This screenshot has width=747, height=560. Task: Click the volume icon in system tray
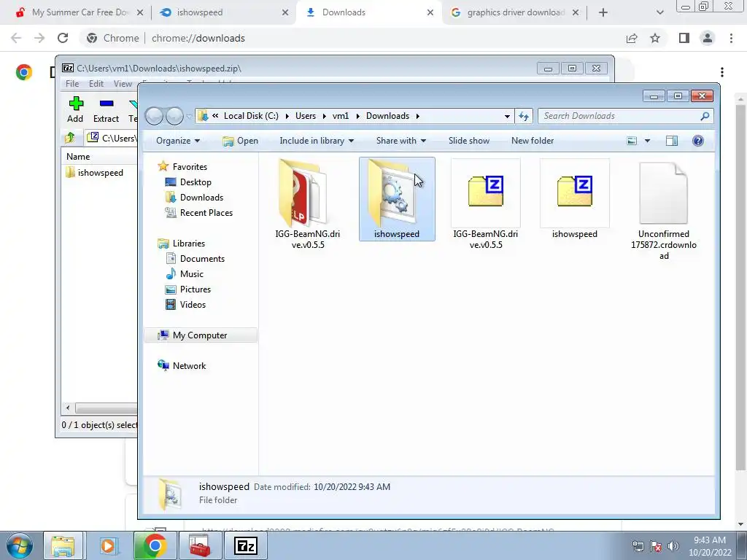(673, 546)
